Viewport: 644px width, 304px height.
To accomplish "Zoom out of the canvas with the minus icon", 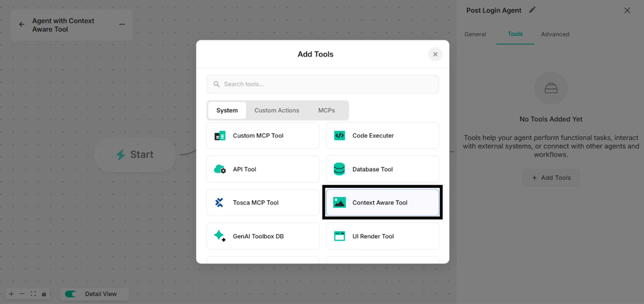I will 22,294.
